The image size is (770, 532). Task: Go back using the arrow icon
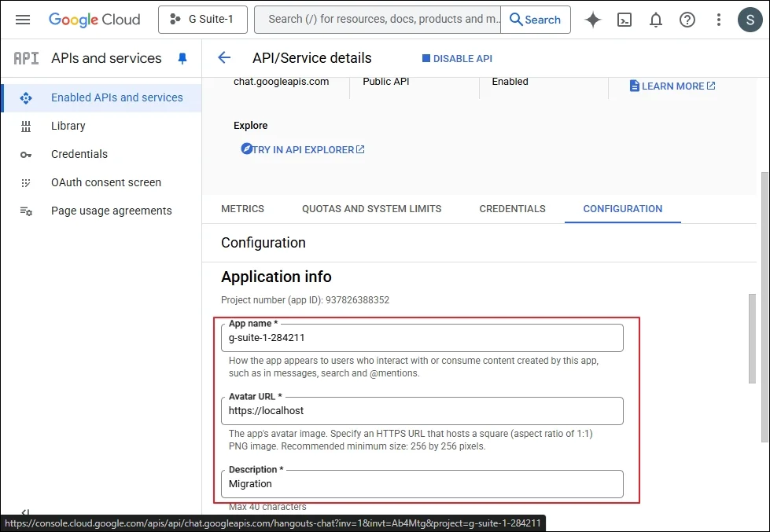[224, 58]
